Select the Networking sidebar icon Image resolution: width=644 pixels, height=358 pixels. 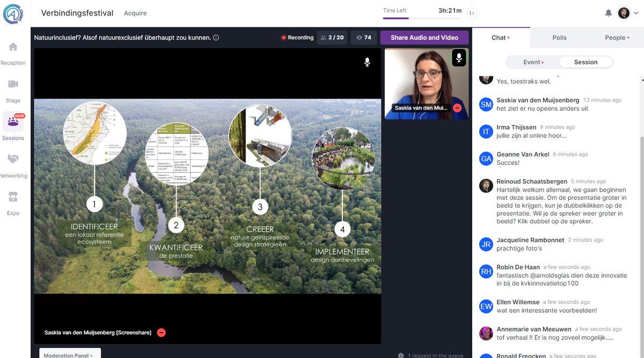(x=13, y=164)
